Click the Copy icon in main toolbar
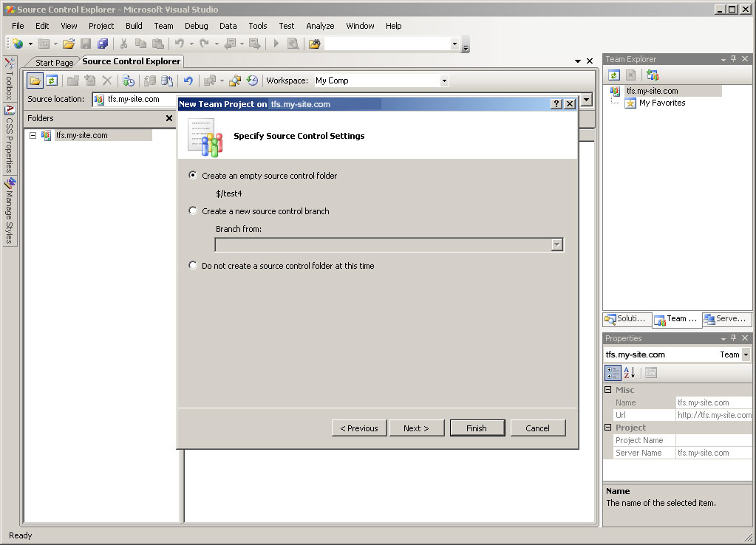 pos(141,44)
